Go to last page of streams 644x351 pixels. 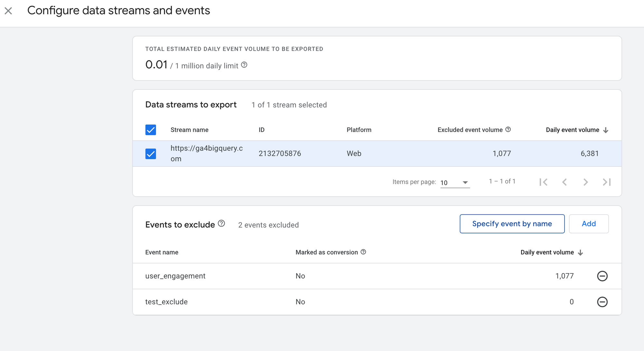pos(607,182)
